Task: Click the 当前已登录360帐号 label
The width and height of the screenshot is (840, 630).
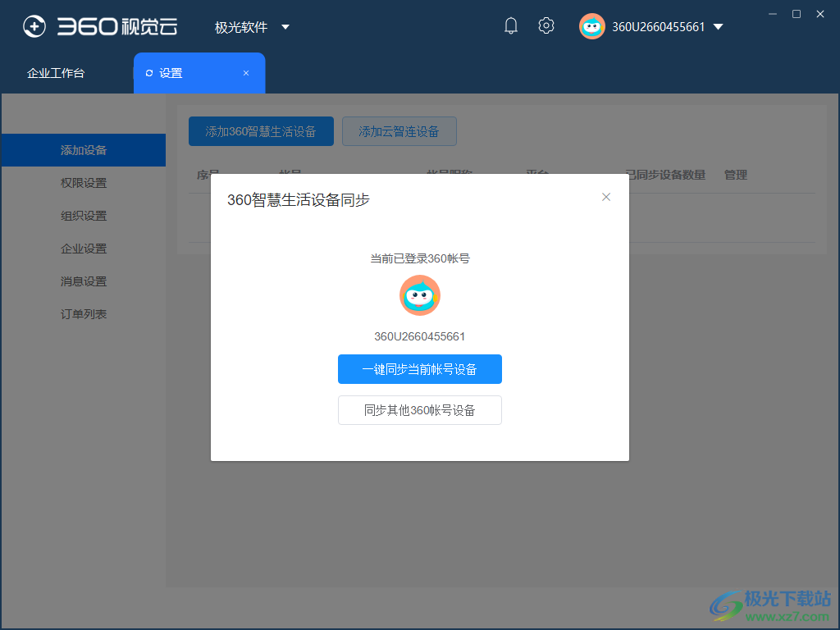Action: (419, 258)
